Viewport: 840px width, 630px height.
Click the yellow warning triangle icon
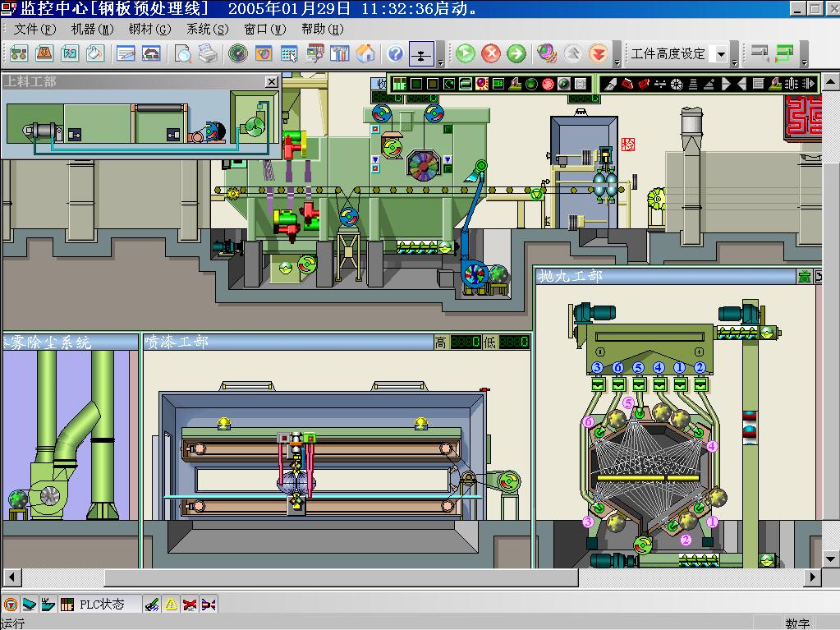tap(171, 605)
